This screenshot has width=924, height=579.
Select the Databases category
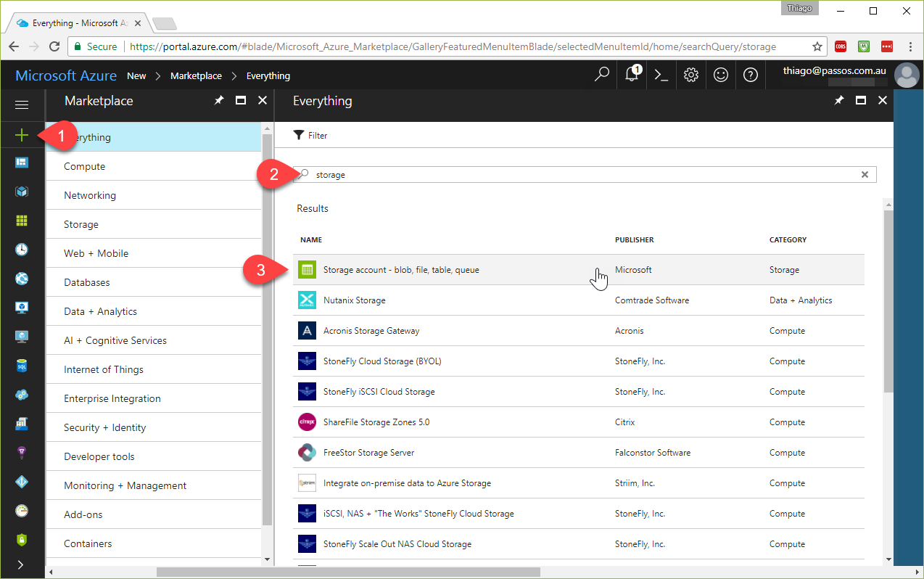(154, 282)
